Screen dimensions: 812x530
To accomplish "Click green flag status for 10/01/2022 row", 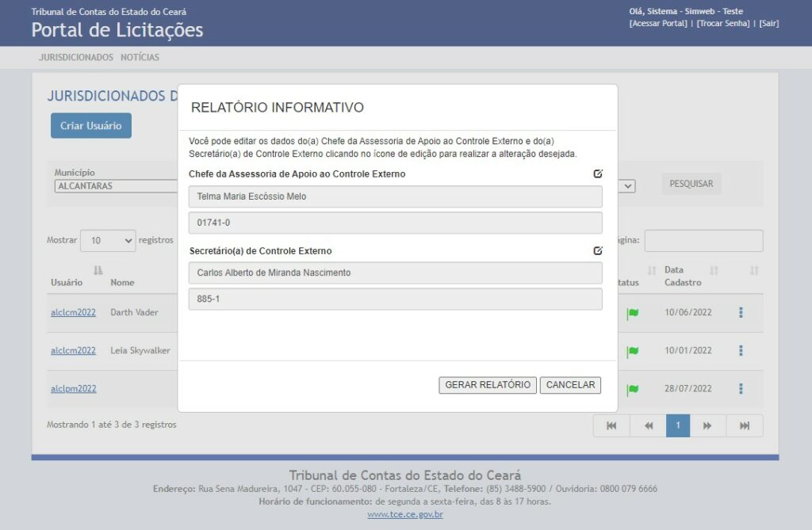I will point(633,351).
